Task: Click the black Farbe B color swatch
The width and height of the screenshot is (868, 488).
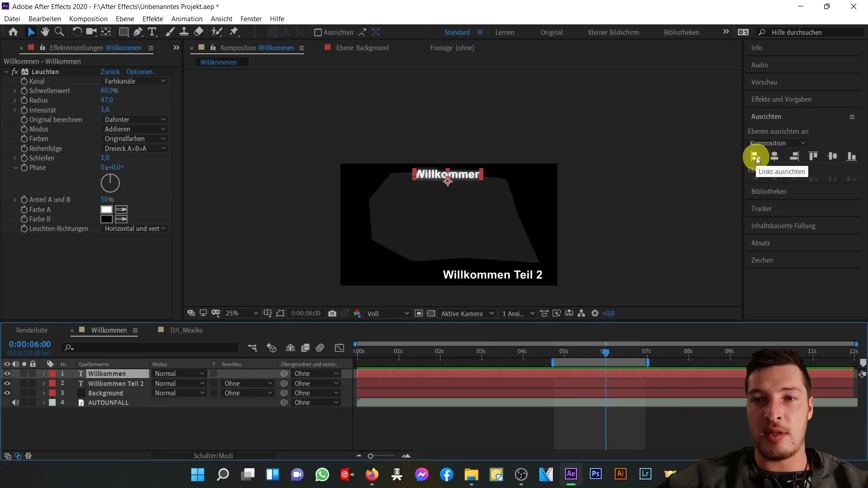Action: point(107,219)
